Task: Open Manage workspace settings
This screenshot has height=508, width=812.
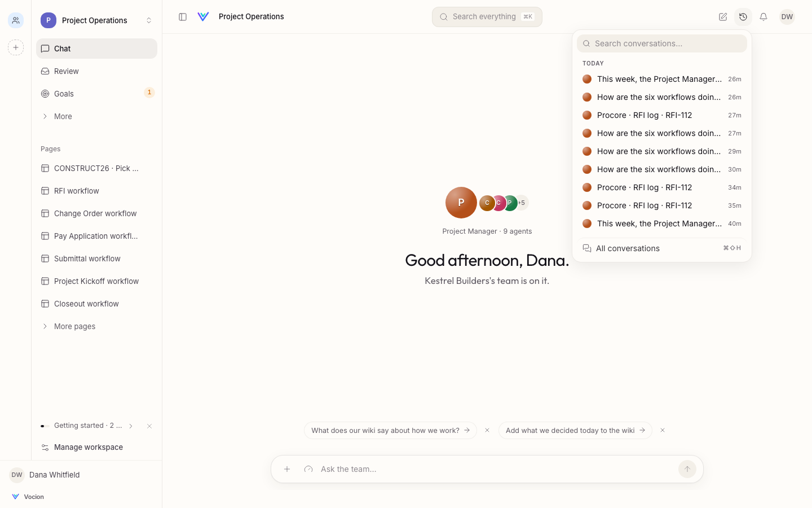Action: 96,447
